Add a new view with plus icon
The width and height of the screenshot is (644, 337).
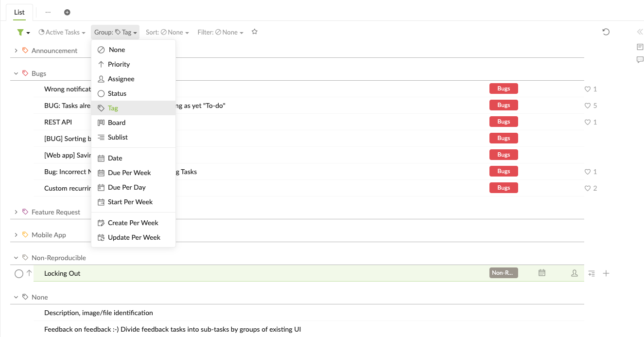67,12
